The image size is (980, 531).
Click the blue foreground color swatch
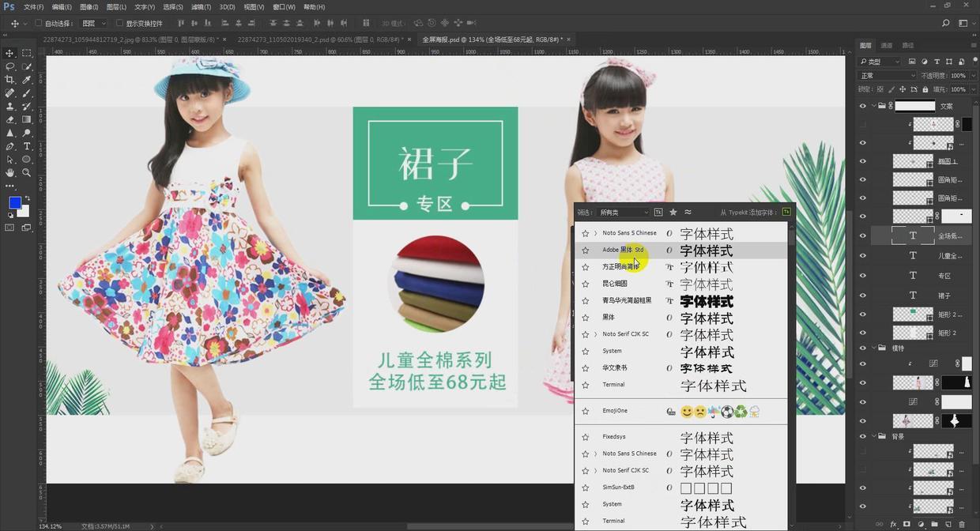(14, 202)
